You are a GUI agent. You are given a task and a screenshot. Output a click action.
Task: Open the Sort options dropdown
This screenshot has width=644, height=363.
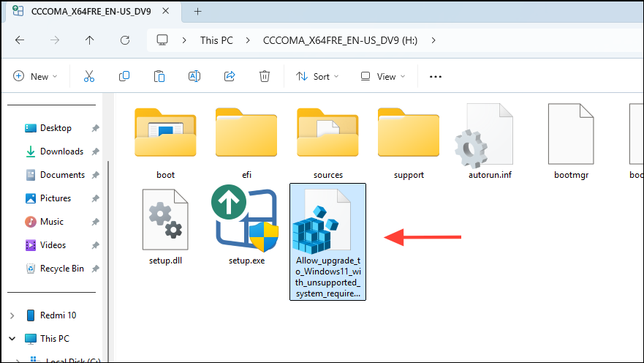point(317,76)
